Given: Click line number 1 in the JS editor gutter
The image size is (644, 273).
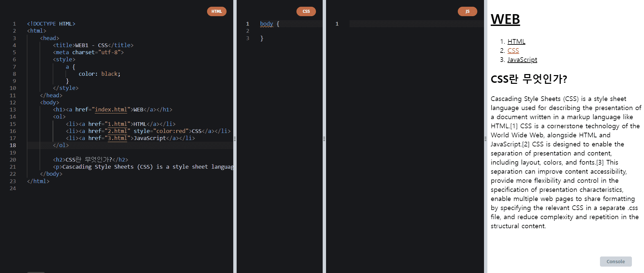Looking at the screenshot, I should tap(337, 24).
